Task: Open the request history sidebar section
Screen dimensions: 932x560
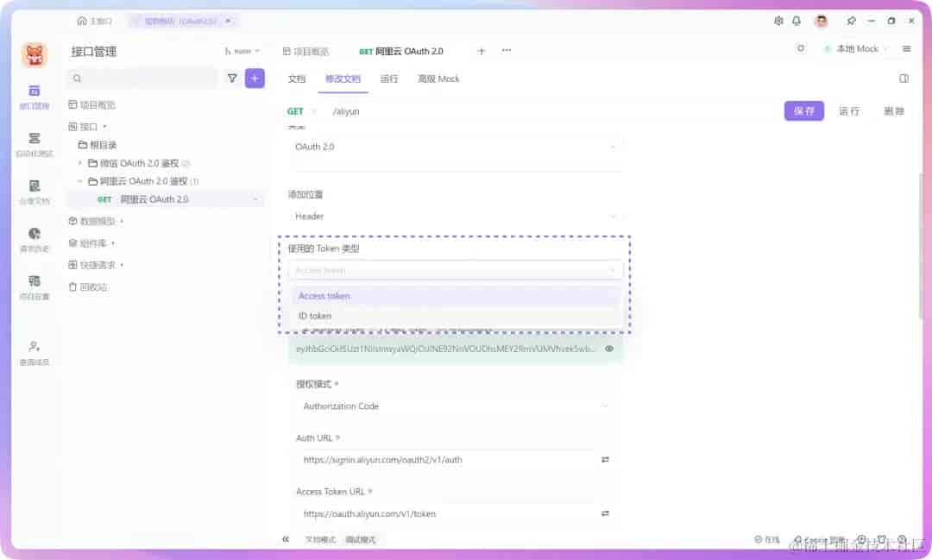Action: (34, 240)
